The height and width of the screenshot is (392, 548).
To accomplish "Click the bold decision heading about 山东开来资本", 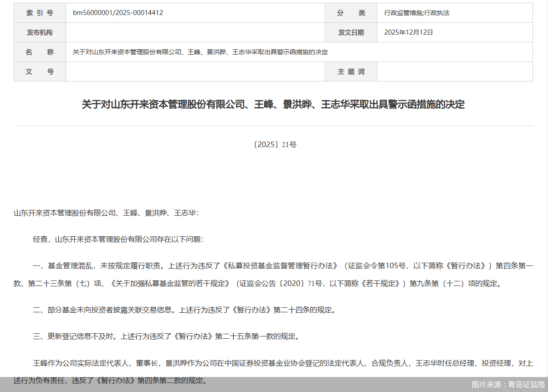I will [x=273, y=104].
